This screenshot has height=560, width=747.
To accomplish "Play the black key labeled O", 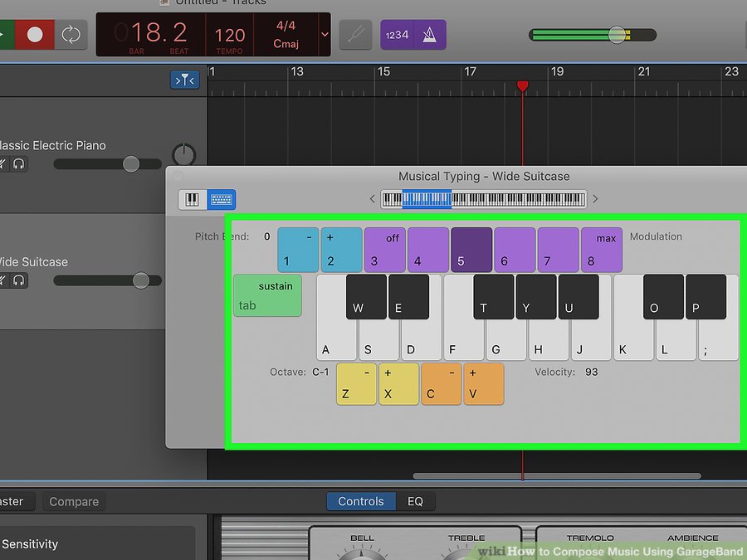I will (x=664, y=297).
